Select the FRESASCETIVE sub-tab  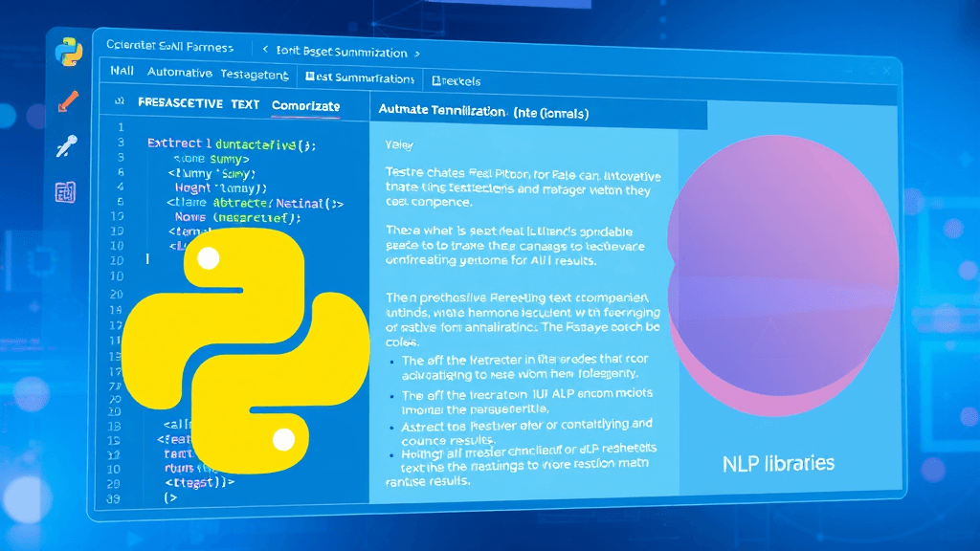(x=180, y=103)
